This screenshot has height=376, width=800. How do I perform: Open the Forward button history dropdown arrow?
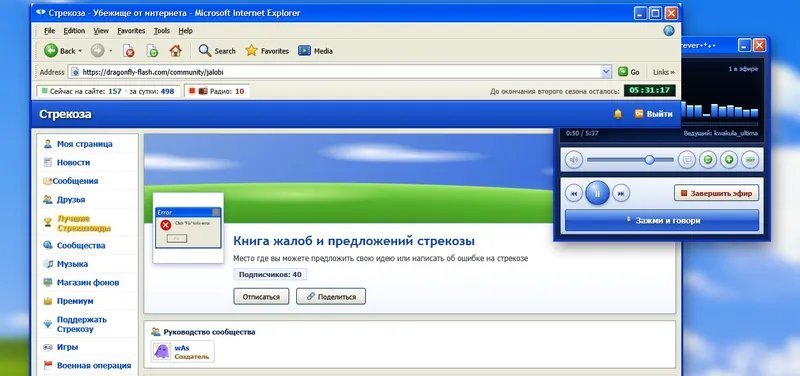pos(110,51)
